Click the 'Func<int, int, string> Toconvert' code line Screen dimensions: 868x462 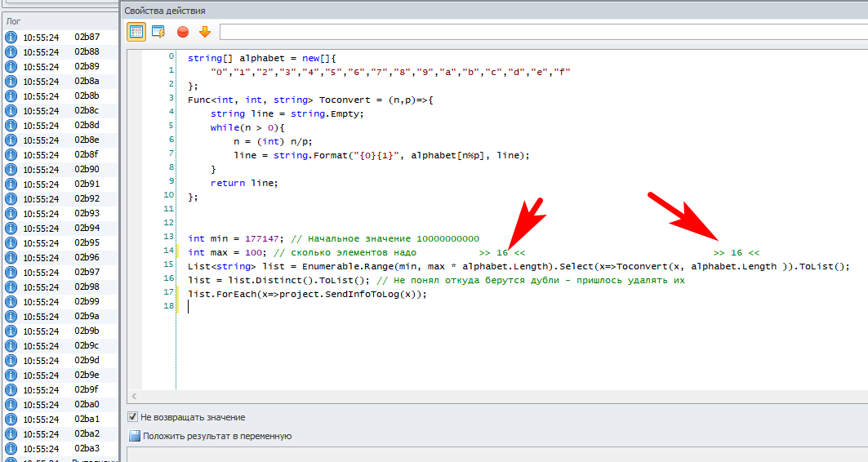(x=310, y=100)
